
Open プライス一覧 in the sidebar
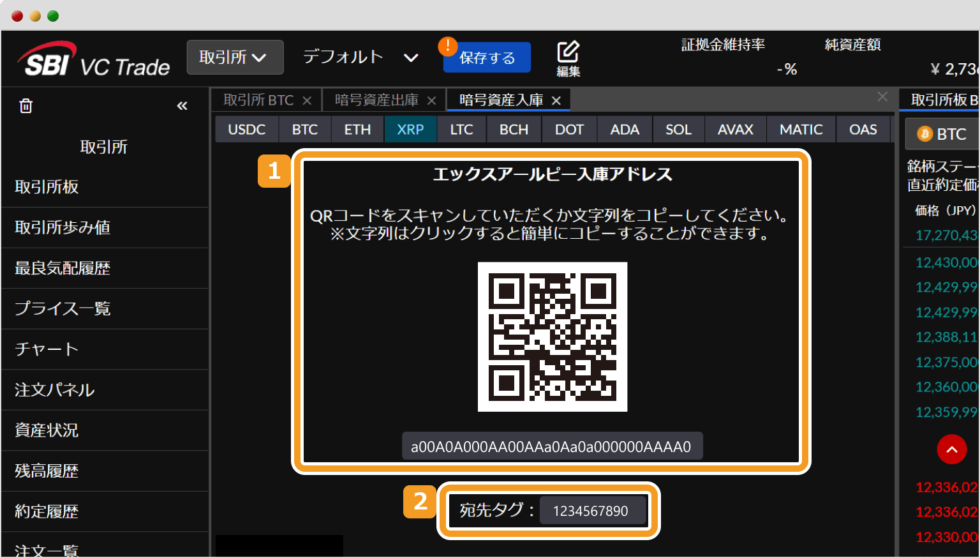click(x=105, y=309)
